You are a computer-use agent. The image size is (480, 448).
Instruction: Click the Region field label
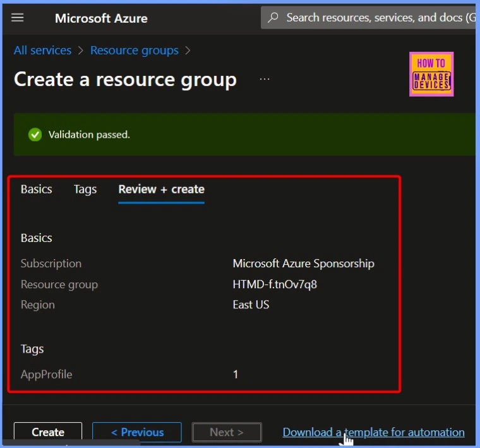coord(38,305)
